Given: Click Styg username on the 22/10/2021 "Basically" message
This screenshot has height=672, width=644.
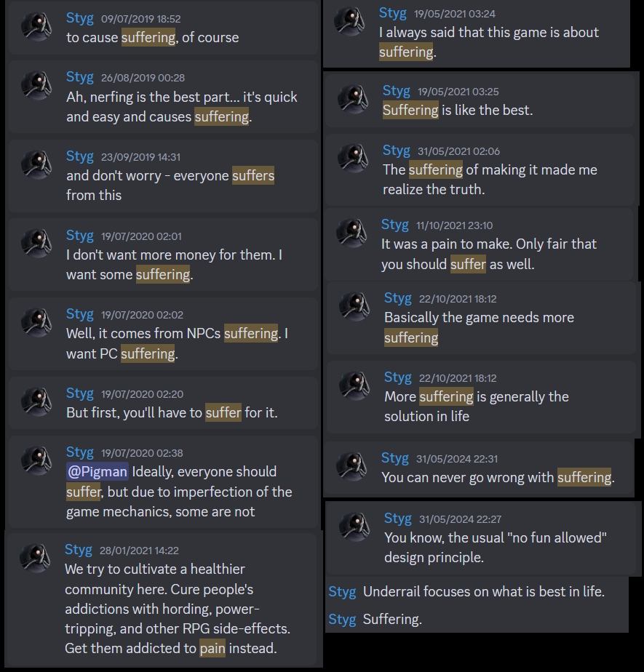Looking at the screenshot, I should pos(398,297).
